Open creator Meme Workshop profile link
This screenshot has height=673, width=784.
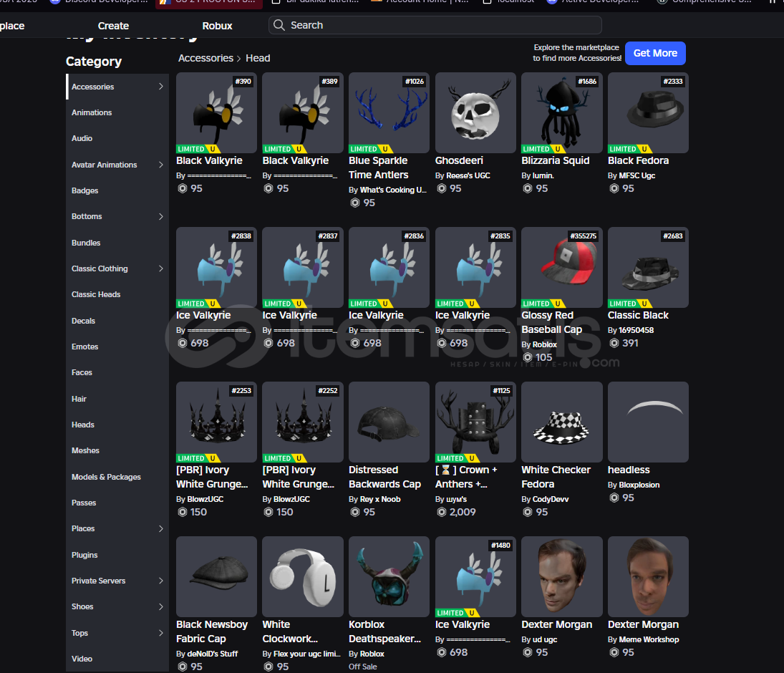tap(649, 639)
